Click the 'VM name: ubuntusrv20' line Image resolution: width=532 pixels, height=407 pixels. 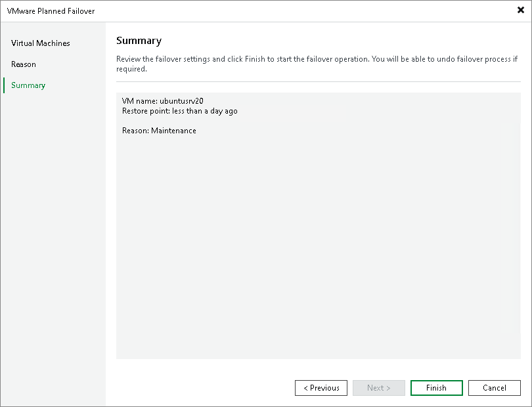pos(162,101)
